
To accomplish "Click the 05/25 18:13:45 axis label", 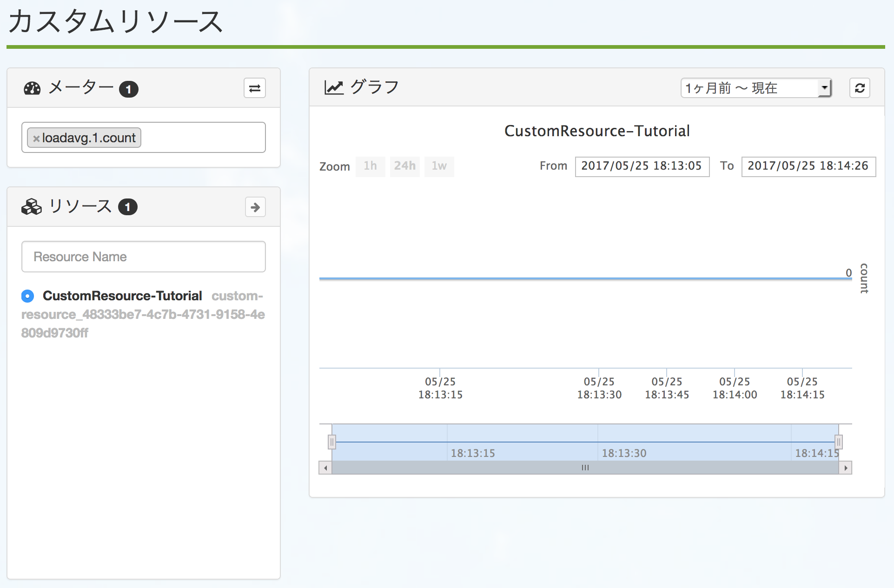I will pyautogui.click(x=667, y=388).
